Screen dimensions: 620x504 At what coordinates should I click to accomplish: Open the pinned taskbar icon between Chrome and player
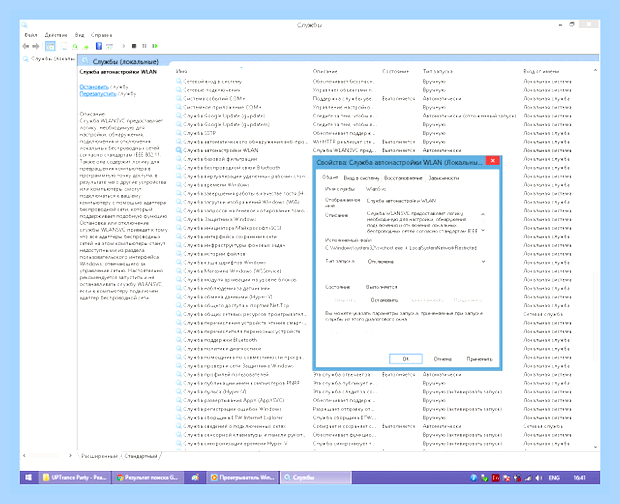pos(195,478)
